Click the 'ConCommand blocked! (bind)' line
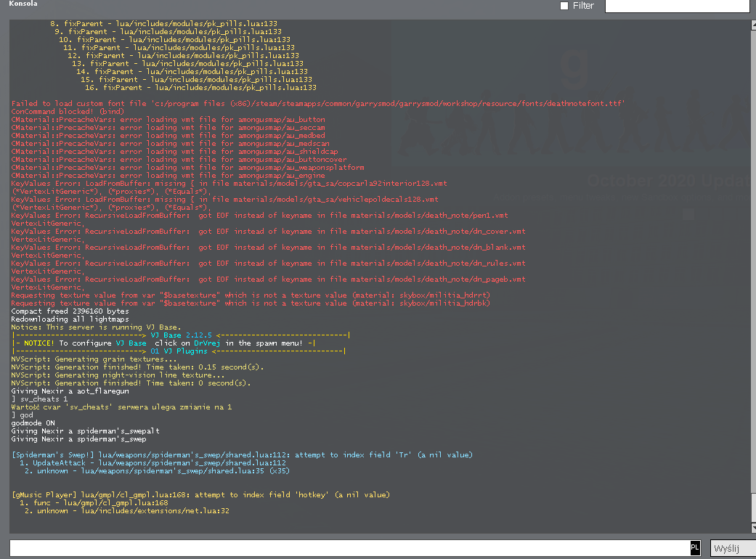The width and height of the screenshot is (756, 559). coord(68,111)
